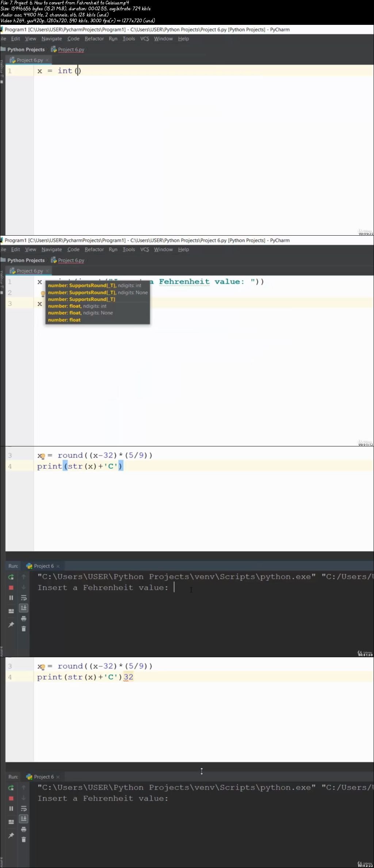Toggle soft-wrap icon in frame with highlighted print parentheses
374x868 pixels.
pos(24,598)
